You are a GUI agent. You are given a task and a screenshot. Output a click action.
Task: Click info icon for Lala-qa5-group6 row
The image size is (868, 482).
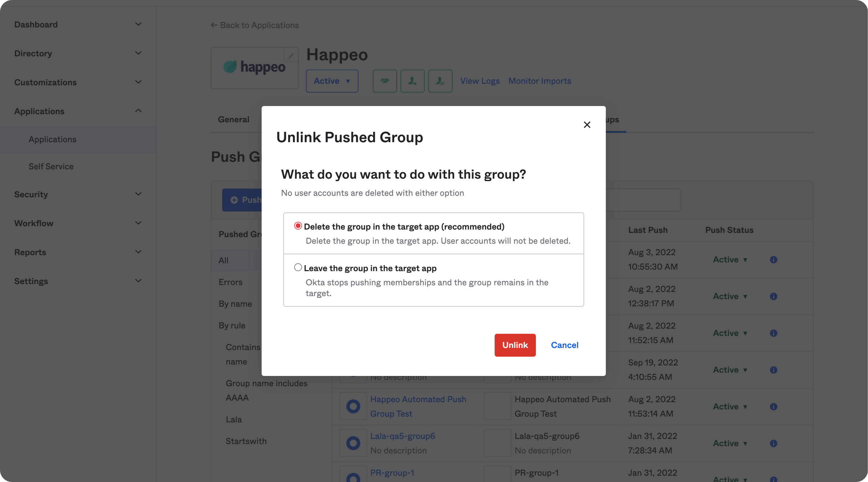(773, 443)
